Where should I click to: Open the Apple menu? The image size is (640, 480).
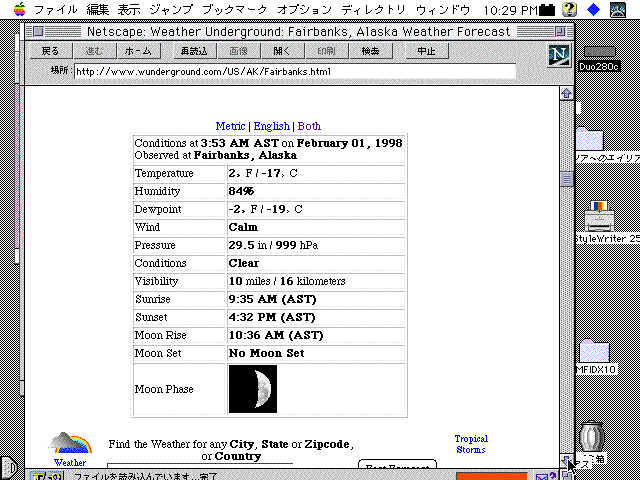pyautogui.click(x=19, y=9)
